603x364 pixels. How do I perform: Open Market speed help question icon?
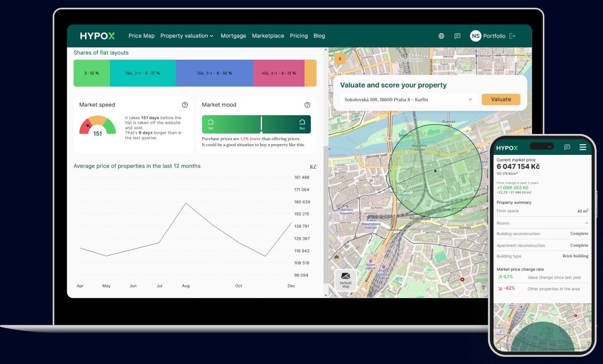185,105
